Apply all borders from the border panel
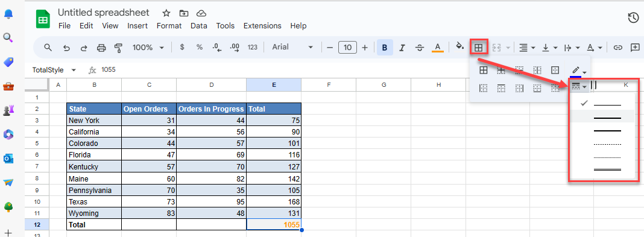This screenshot has width=644, height=237. (484, 70)
